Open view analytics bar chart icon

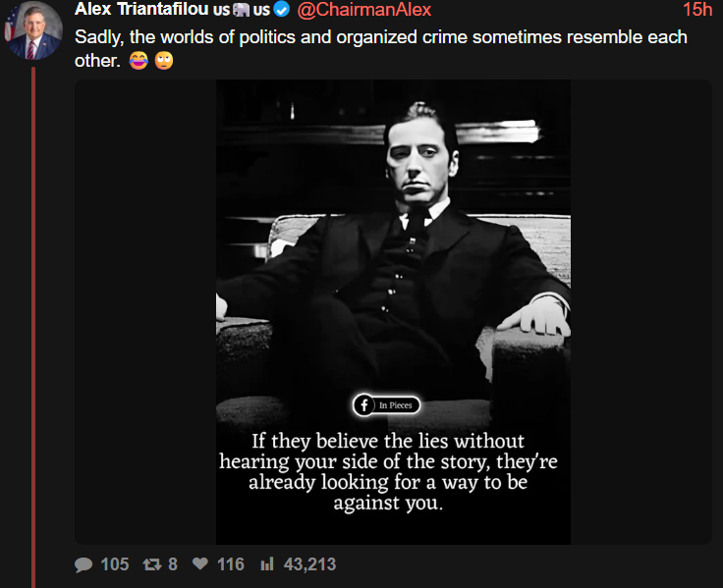tap(266, 564)
